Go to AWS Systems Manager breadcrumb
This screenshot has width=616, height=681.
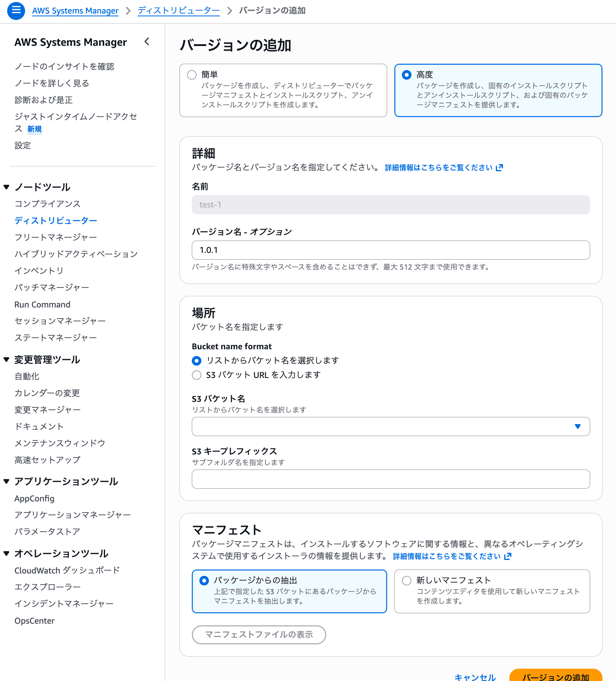[x=75, y=11]
